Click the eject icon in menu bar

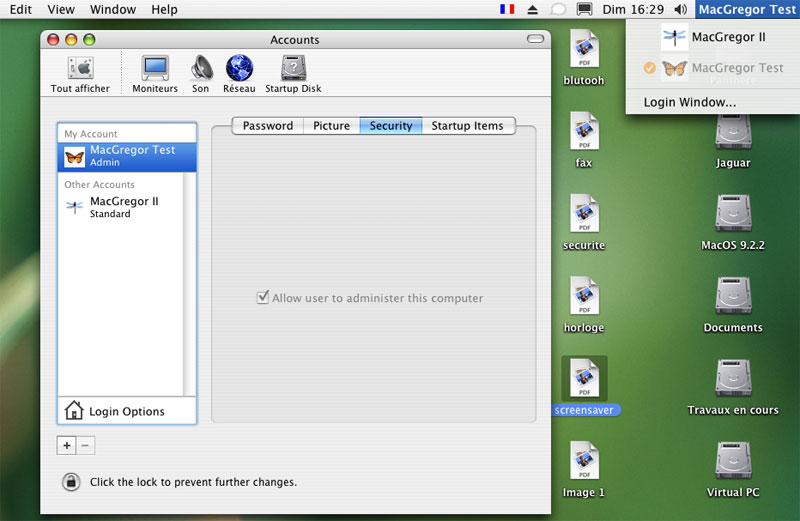(x=533, y=9)
